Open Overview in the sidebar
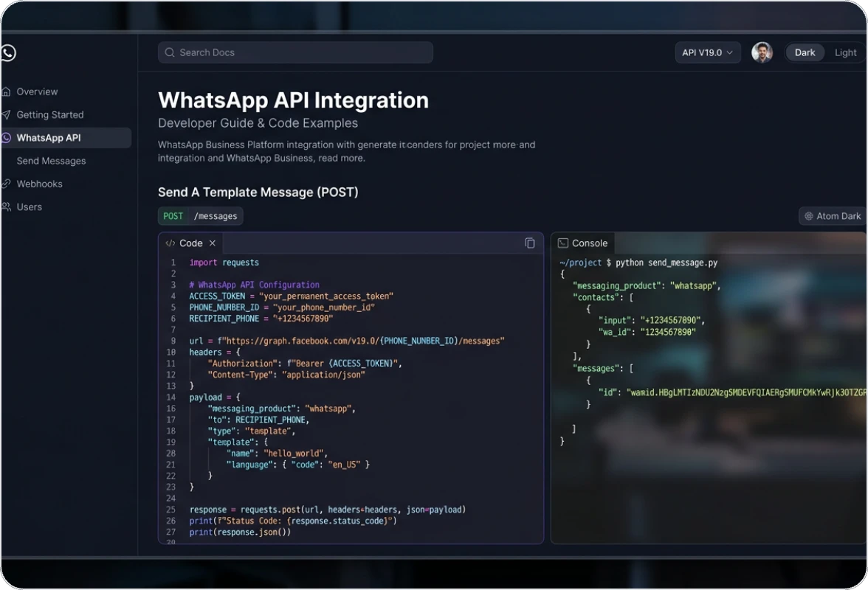The height and width of the screenshot is (590, 868). 37,91
